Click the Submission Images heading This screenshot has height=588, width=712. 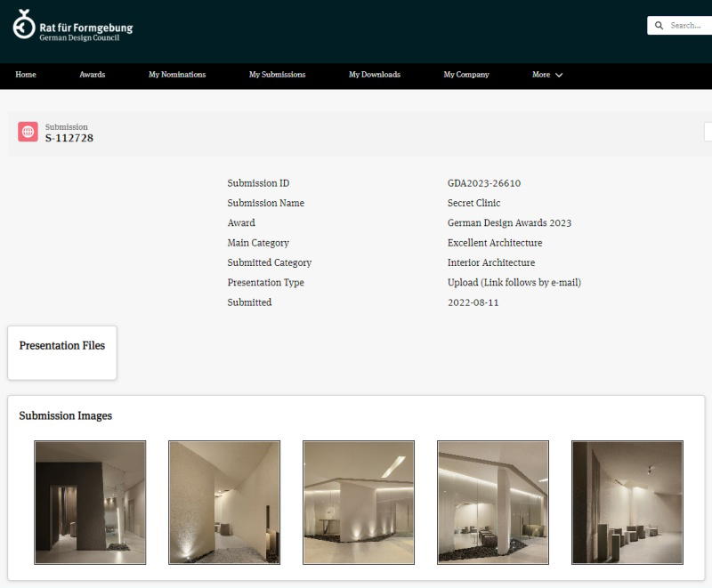[65, 415]
